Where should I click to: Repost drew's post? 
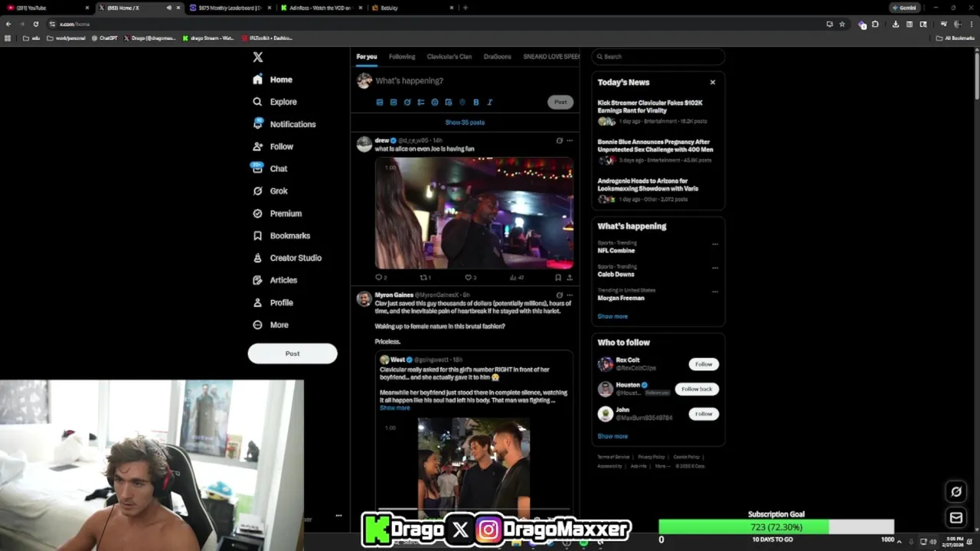tap(424, 278)
